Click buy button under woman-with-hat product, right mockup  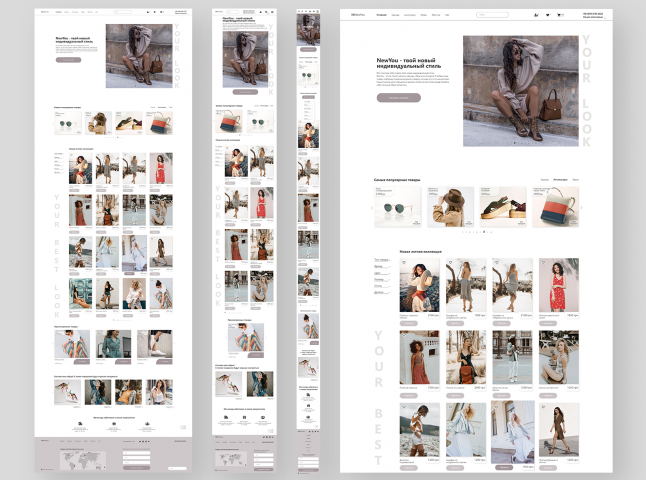tap(409, 323)
